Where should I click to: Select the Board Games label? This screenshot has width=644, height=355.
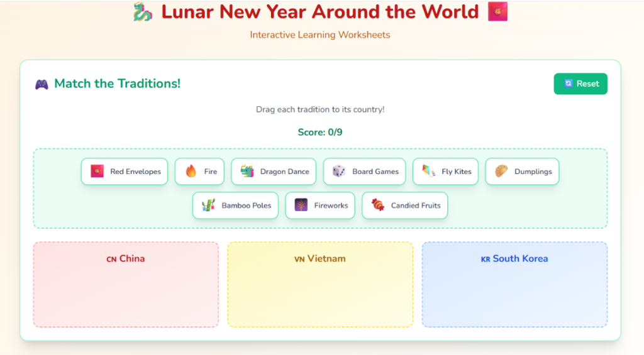[375, 172]
